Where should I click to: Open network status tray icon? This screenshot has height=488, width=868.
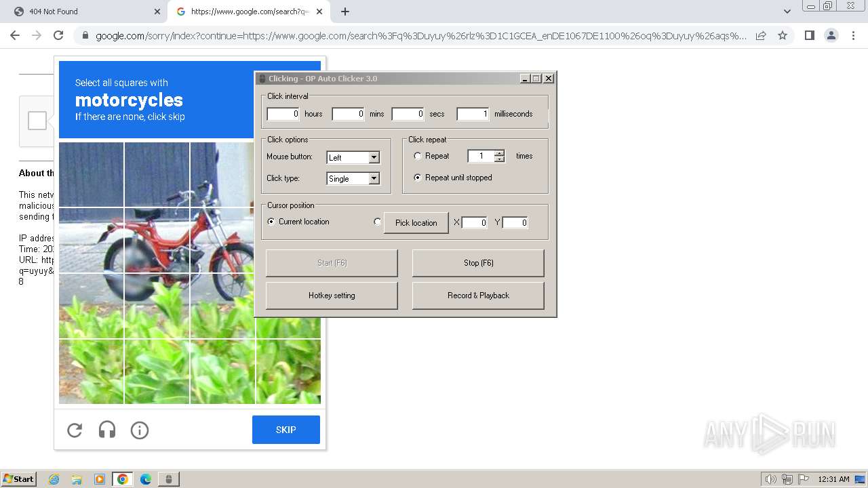[x=787, y=479]
